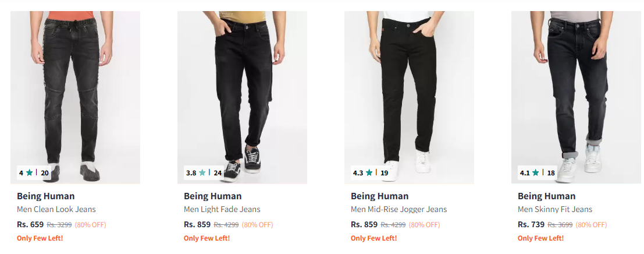Click the struck-through Rs. 3299 original price
644x254 pixels.
tap(59, 225)
